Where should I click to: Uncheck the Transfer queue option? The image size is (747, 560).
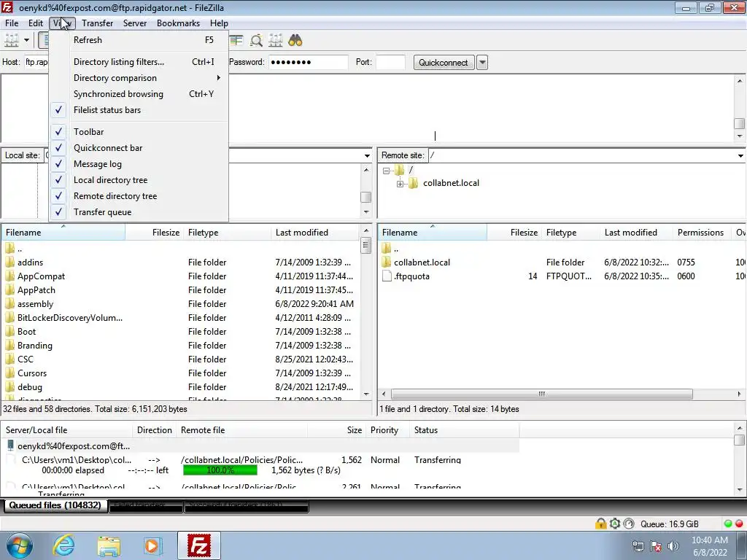(139, 212)
